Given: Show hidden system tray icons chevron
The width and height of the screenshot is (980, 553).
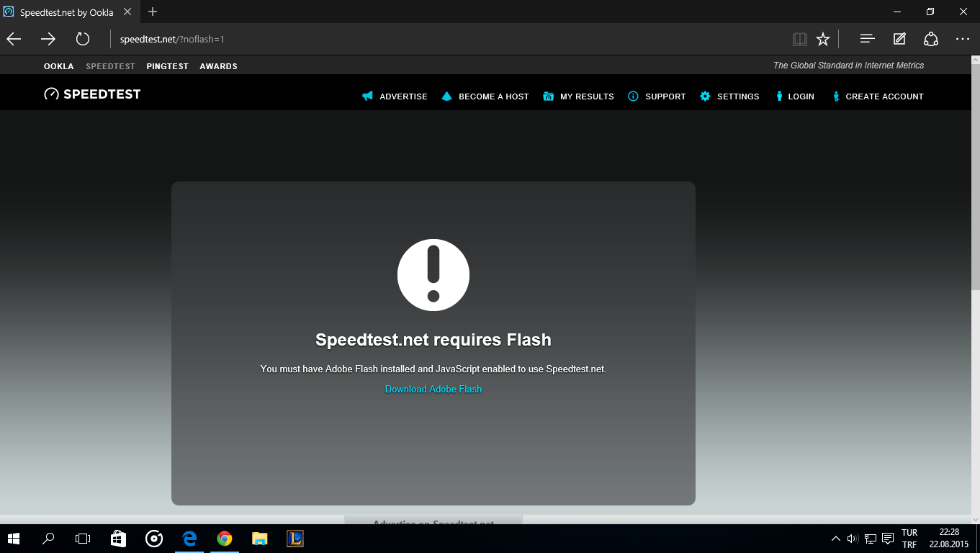Looking at the screenshot, I should point(835,538).
